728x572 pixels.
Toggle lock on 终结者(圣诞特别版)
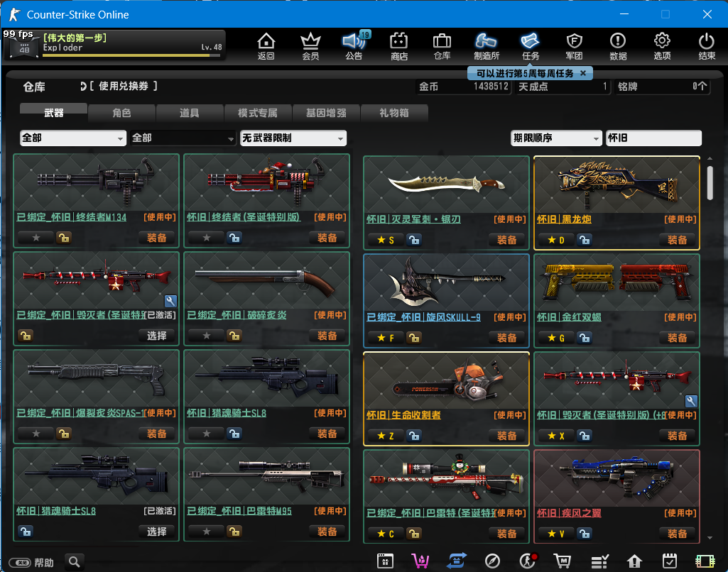pos(234,238)
